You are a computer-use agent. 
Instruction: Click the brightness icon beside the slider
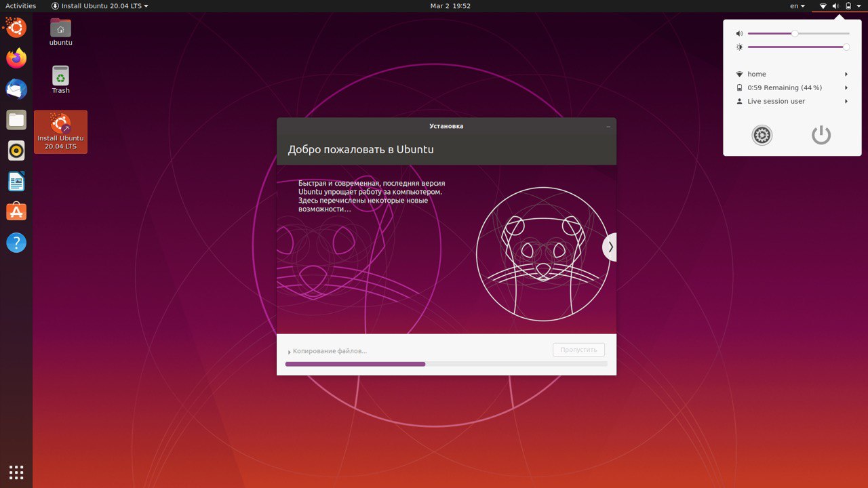(739, 47)
